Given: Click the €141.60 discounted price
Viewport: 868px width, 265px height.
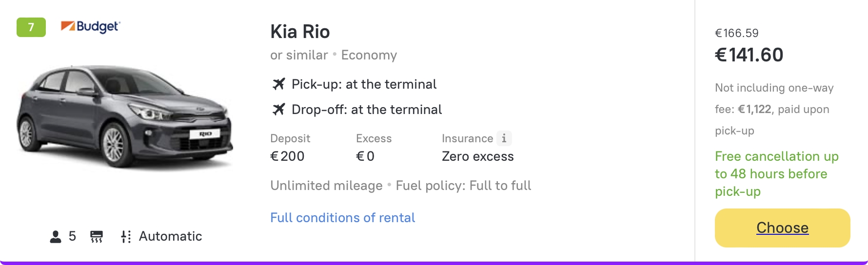Looking at the screenshot, I should [749, 55].
